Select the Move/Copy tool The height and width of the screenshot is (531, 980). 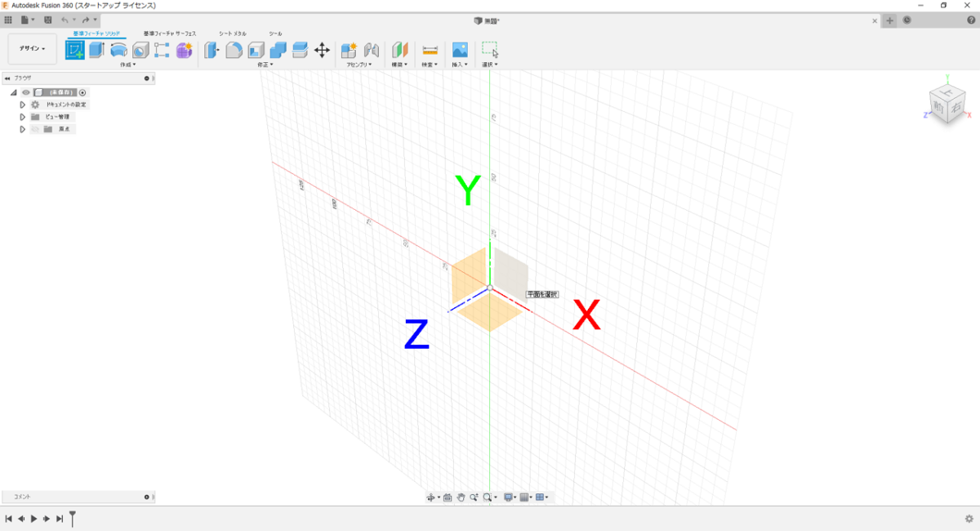(x=322, y=51)
